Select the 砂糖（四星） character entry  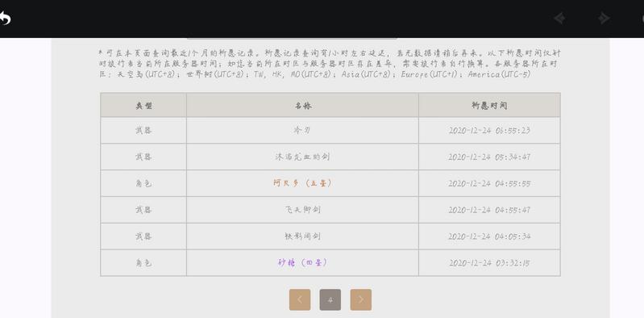pos(302,262)
